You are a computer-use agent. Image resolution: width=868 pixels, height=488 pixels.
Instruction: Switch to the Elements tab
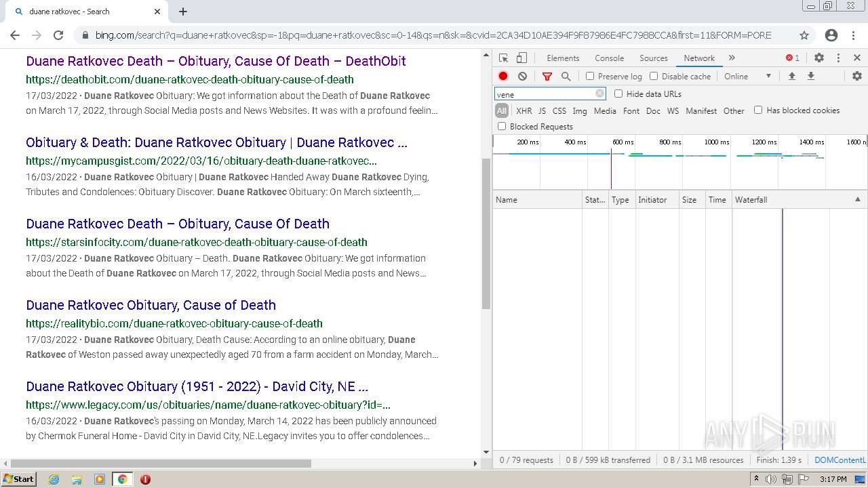coord(563,58)
